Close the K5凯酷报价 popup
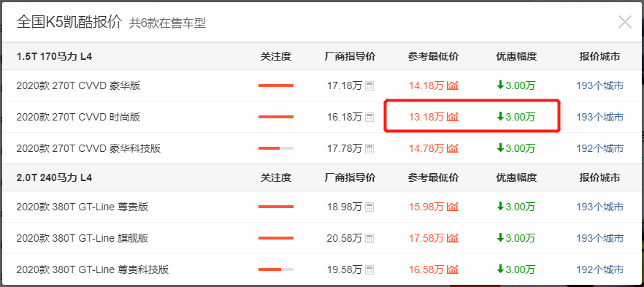Viewport: 644px width, 287px height. click(625, 22)
